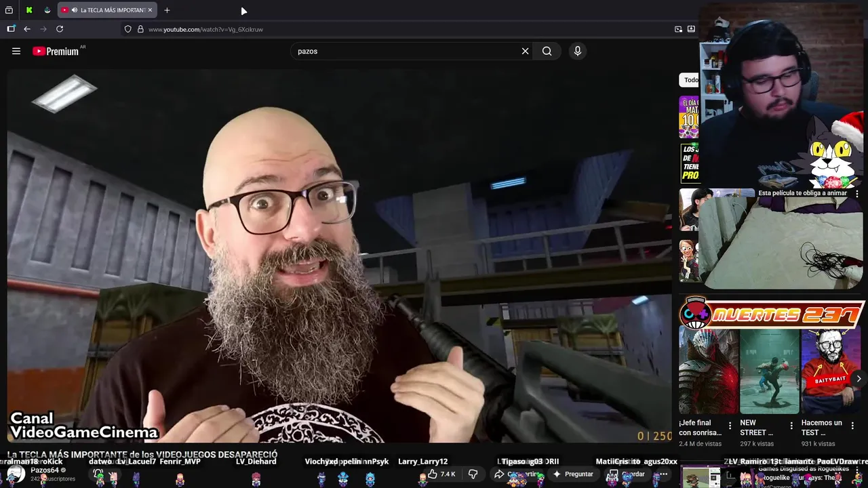Select the 'La TECLA MÁS IMPORTANTE' YouTube tab
This screenshot has height=488, width=868.
tap(107, 10)
